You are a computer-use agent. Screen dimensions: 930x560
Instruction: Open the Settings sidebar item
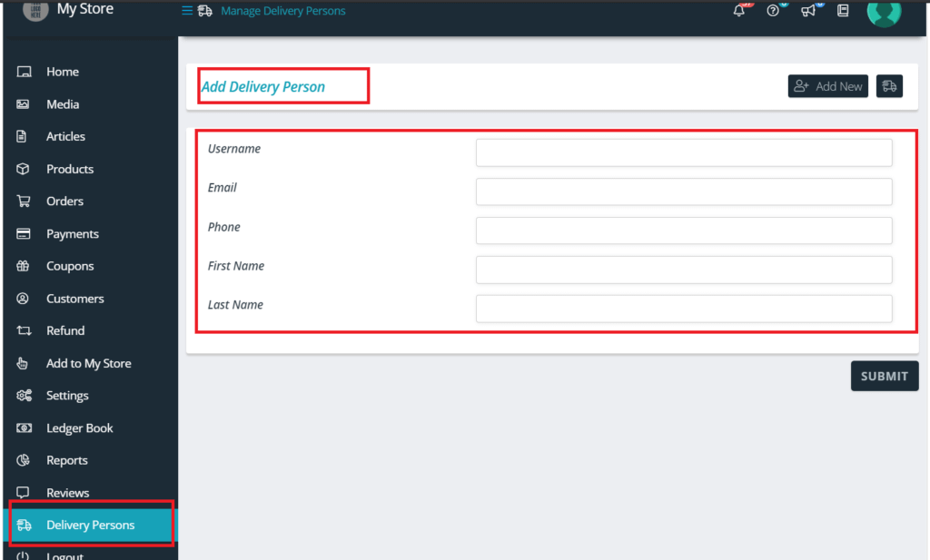point(67,396)
